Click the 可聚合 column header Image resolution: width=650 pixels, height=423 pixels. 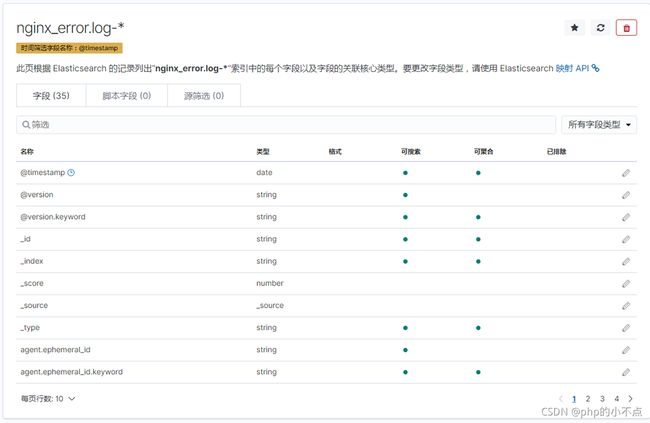pos(484,151)
